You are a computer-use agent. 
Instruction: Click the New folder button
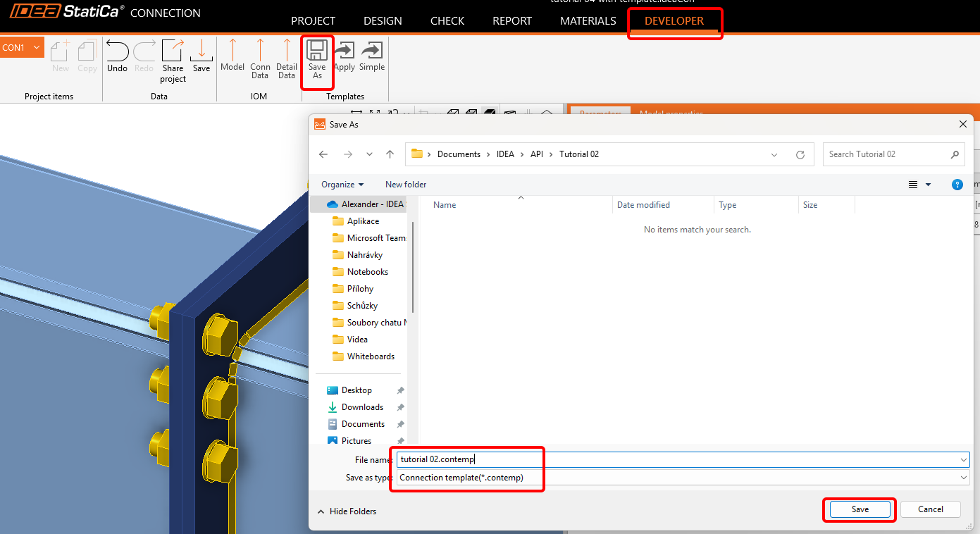pyautogui.click(x=406, y=185)
